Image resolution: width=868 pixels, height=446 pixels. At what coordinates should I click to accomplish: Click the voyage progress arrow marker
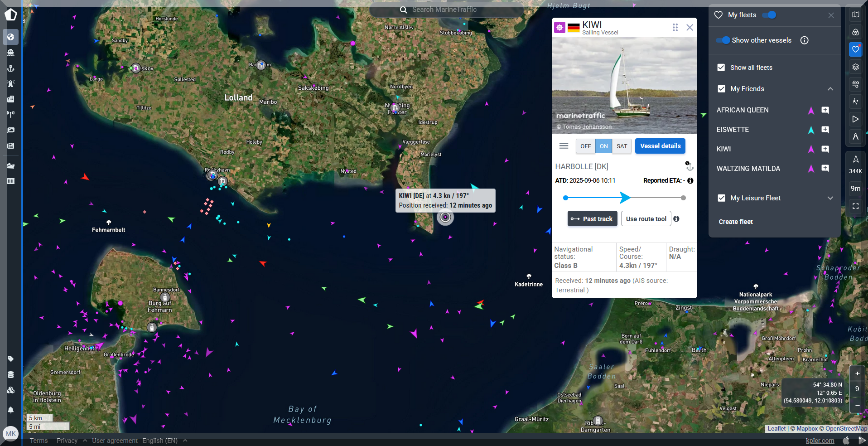click(x=625, y=198)
